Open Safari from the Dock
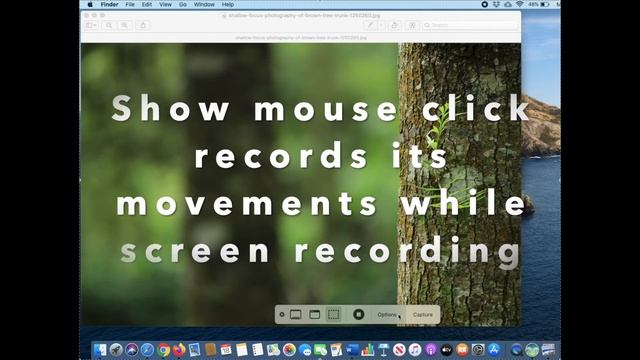 tap(147, 350)
